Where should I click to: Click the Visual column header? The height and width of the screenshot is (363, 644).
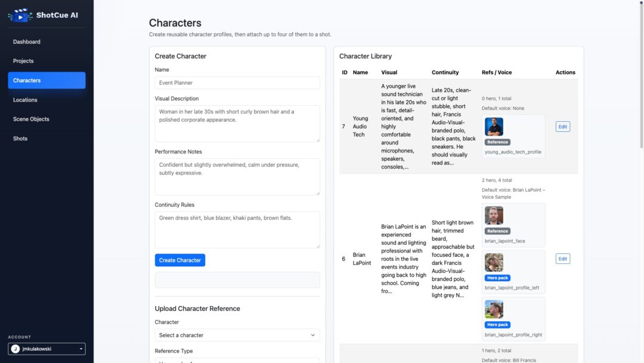point(389,72)
